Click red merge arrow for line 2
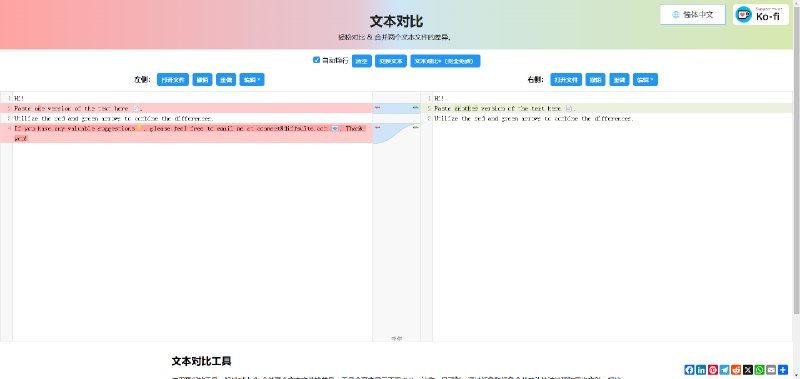Viewport: 800px width, 379px height. [378, 108]
